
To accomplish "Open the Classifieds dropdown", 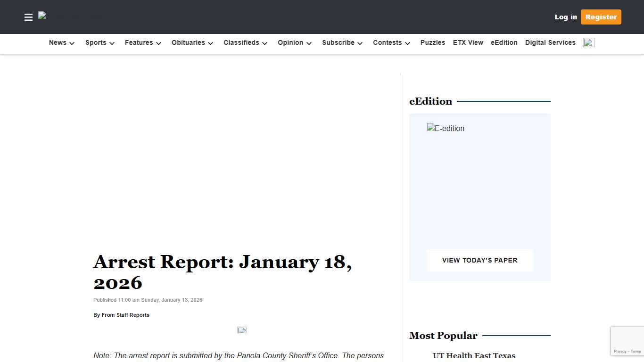I will coord(245,43).
